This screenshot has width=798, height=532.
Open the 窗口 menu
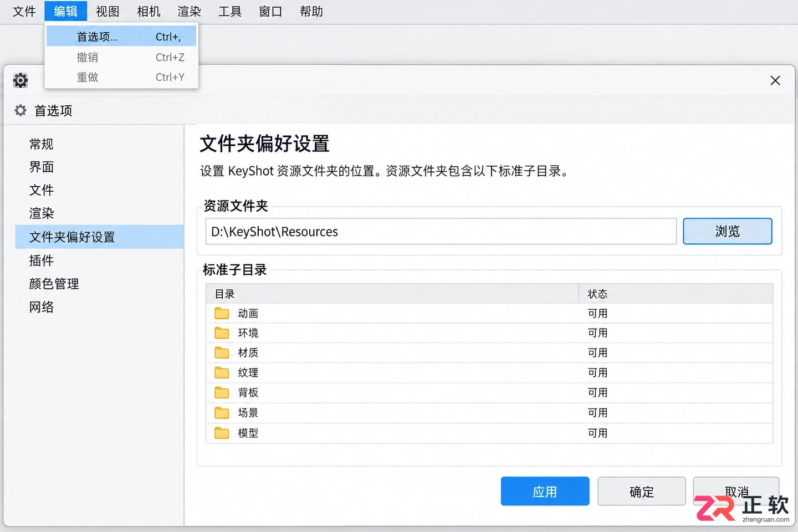[x=270, y=11]
